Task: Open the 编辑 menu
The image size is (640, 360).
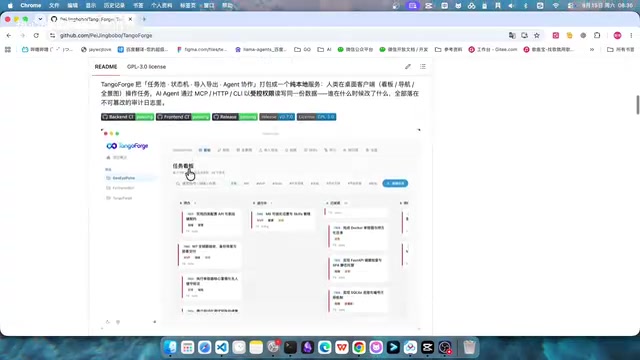Action: coord(73,6)
